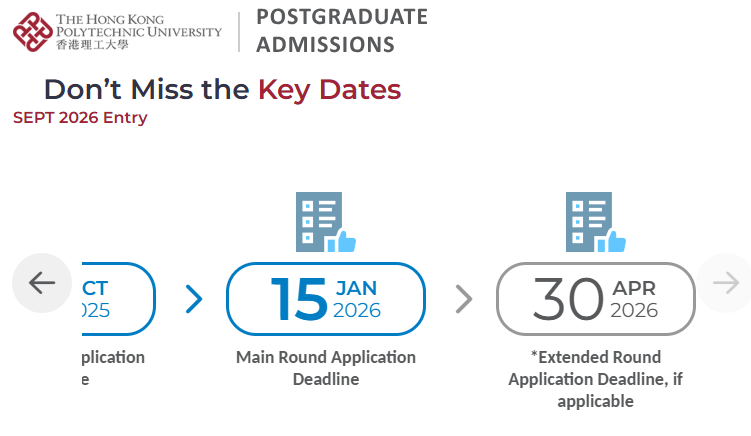The image size is (751, 436).
Task: Click the Main Round Application Deadline caption
Action: [326, 368]
